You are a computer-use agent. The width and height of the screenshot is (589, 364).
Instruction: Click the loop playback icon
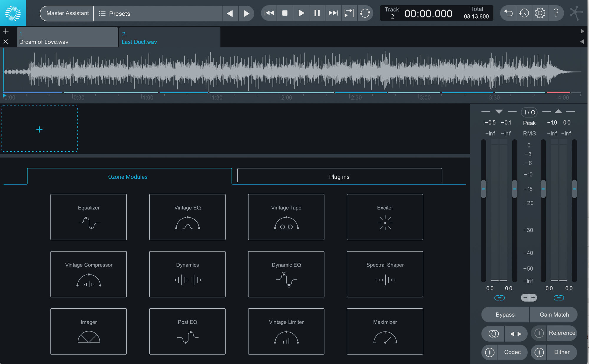(x=365, y=13)
